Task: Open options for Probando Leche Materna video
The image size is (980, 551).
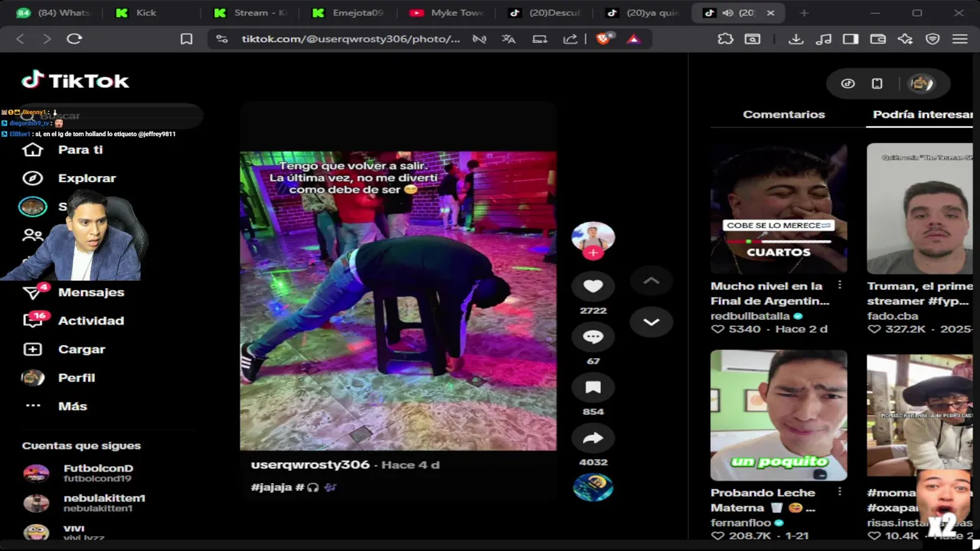Action: coord(840,491)
